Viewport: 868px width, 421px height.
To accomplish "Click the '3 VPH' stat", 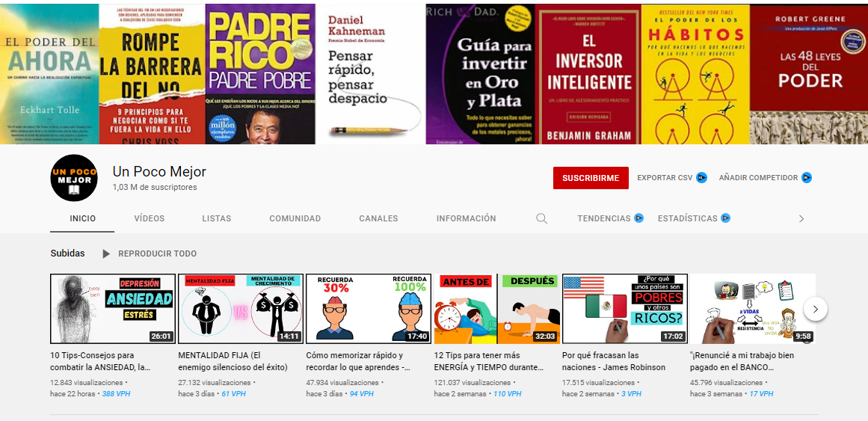I will click(x=631, y=394).
